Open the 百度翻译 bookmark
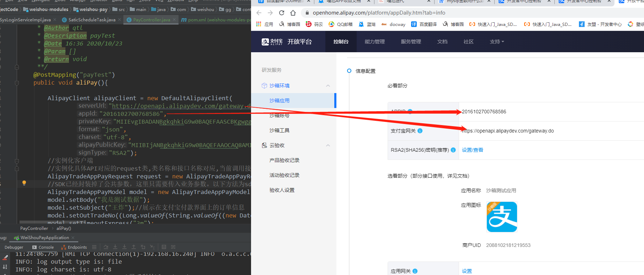 (x=424, y=24)
